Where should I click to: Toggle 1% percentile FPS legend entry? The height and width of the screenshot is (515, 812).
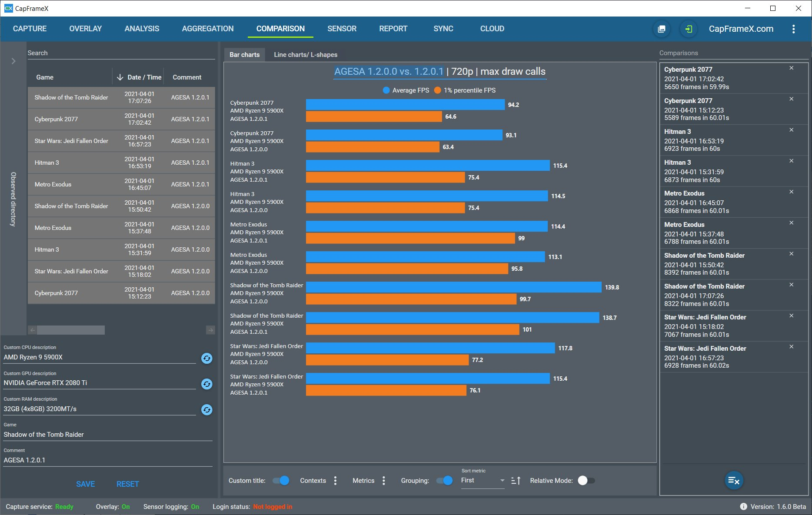point(465,90)
